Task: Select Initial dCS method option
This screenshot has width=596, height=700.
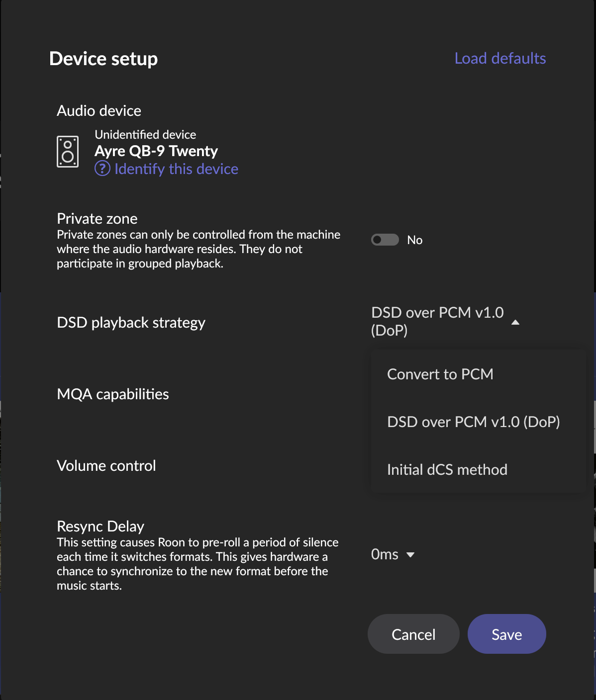Action: coord(447,469)
